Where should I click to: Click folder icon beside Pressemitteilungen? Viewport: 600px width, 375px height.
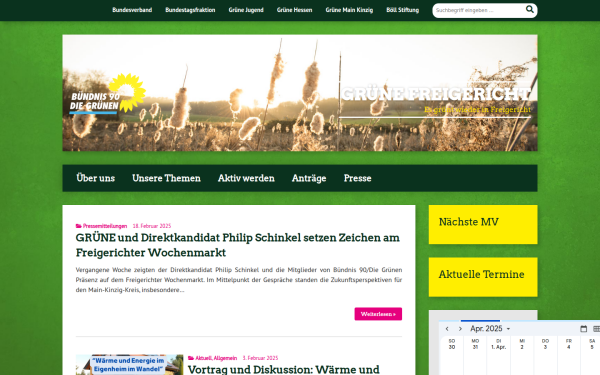coord(78,226)
